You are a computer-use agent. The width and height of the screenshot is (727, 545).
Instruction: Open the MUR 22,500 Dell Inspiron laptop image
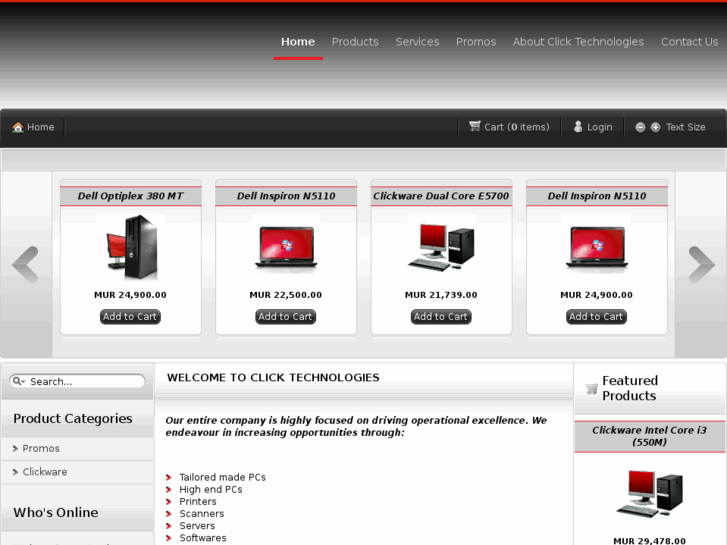point(286,248)
